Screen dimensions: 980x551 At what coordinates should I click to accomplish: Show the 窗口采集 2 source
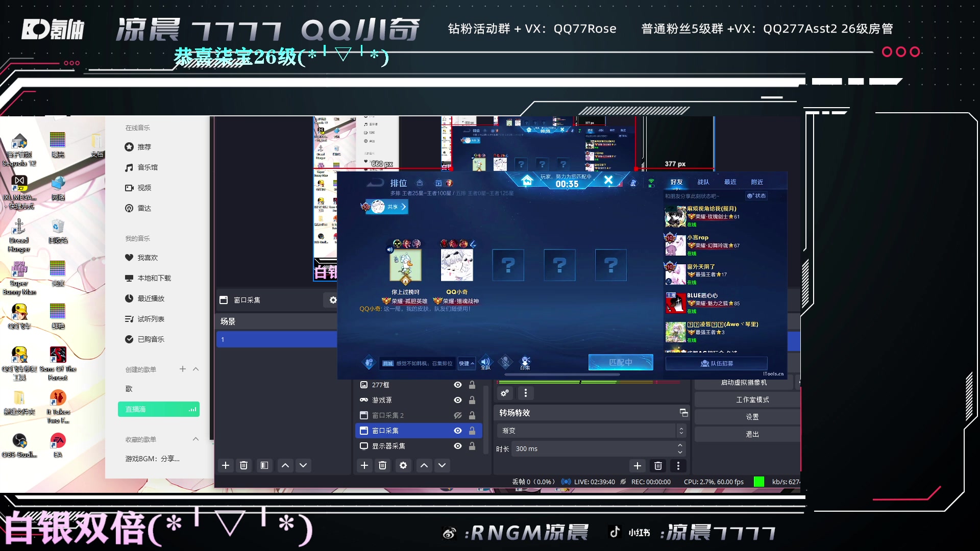tap(458, 415)
